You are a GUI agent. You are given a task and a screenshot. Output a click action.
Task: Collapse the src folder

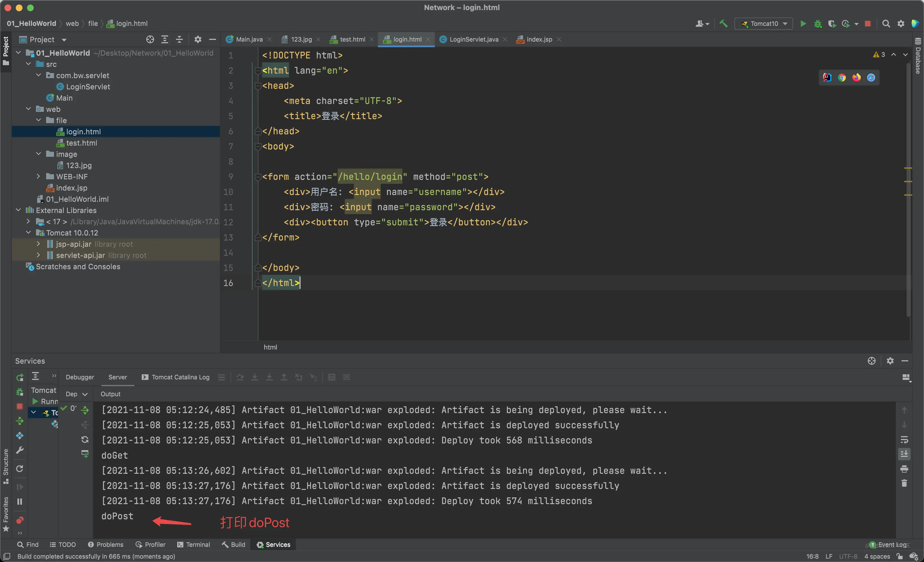coord(28,64)
